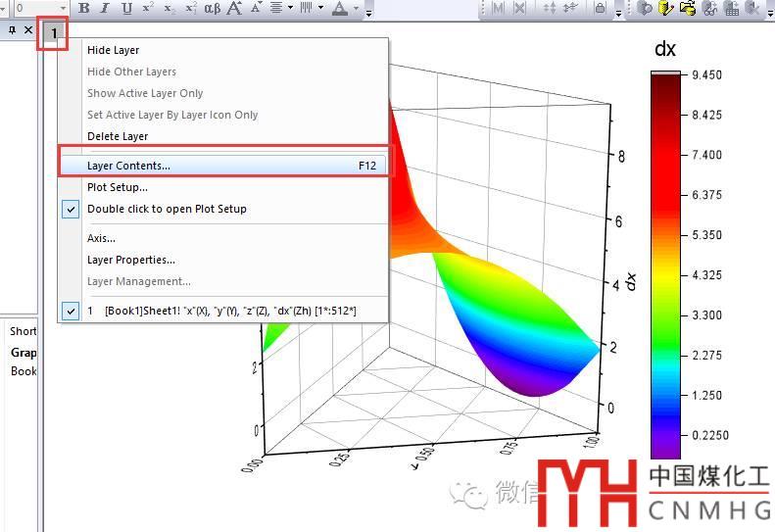Expand the Format toolbar options arrow
Image resolution: width=775 pixels, height=532 pixels.
368,13
